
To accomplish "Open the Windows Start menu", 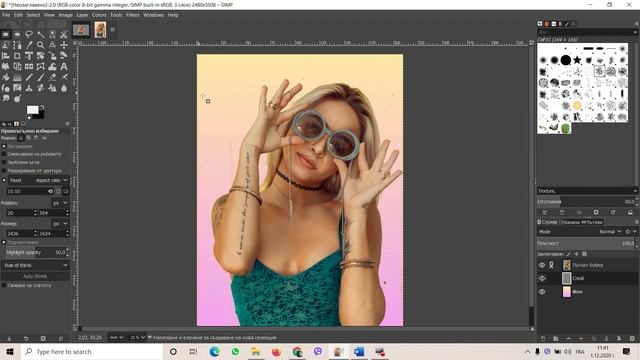I will (x=10, y=351).
